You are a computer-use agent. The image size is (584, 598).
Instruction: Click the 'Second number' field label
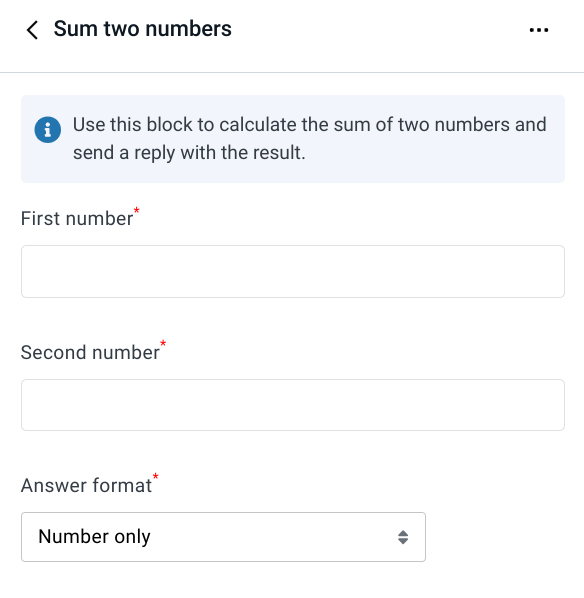pyautogui.click(x=90, y=352)
